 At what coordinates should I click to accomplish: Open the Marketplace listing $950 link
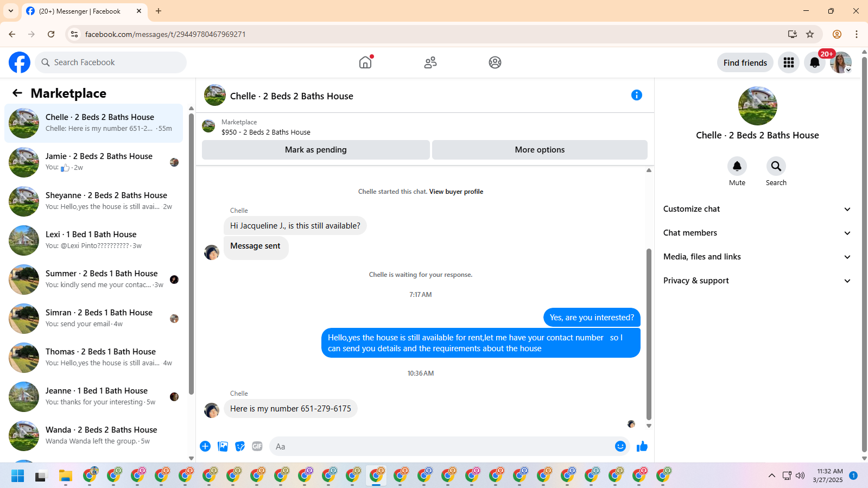[x=266, y=132]
